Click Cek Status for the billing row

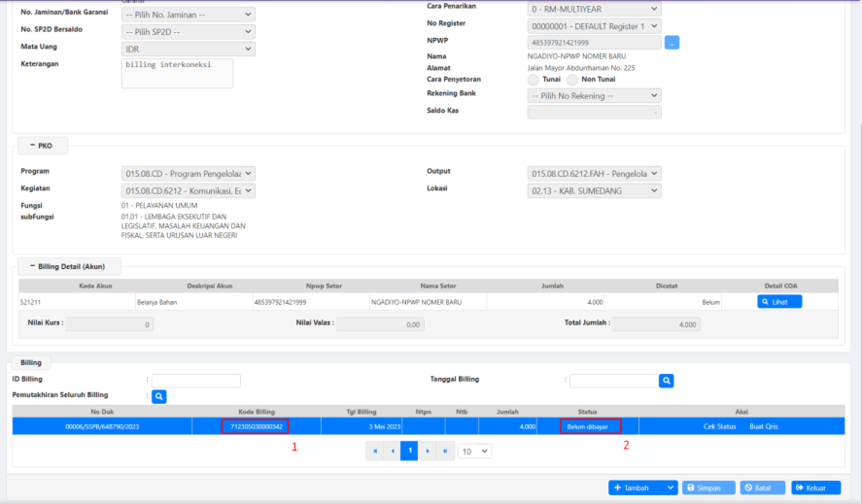719,426
